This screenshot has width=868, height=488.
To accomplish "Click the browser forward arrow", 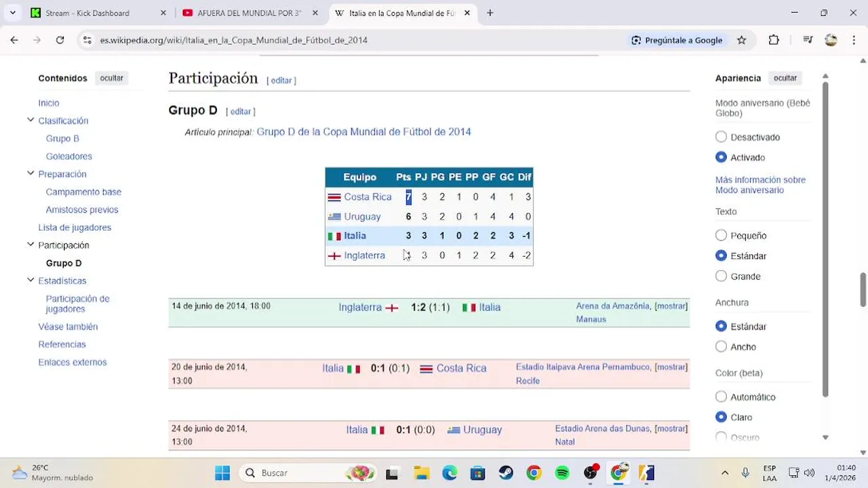I will (x=37, y=40).
